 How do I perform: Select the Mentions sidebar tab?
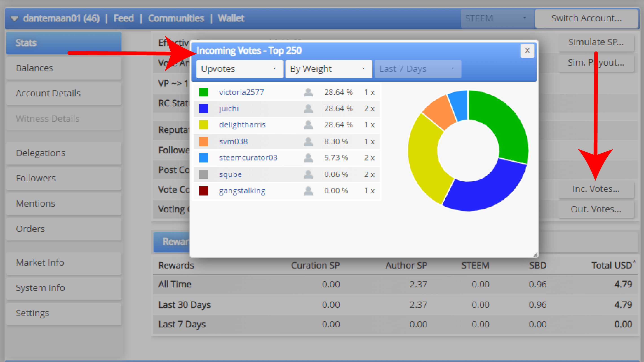tap(64, 204)
